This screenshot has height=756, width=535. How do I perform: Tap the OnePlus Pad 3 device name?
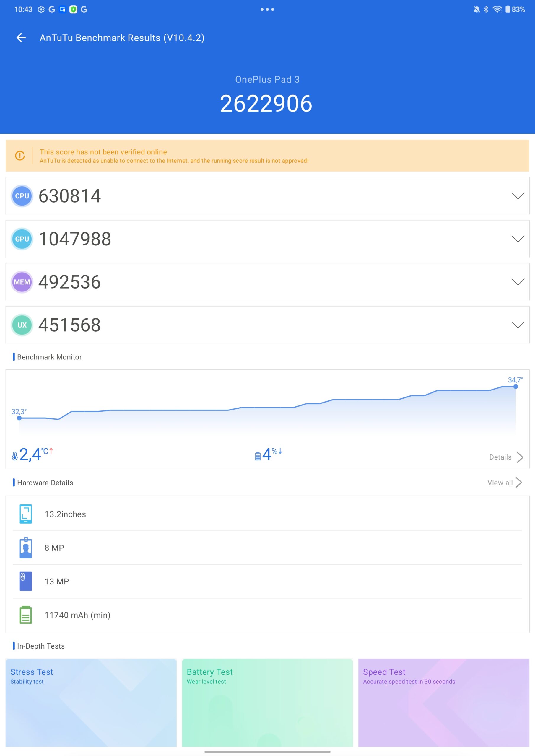(x=267, y=79)
